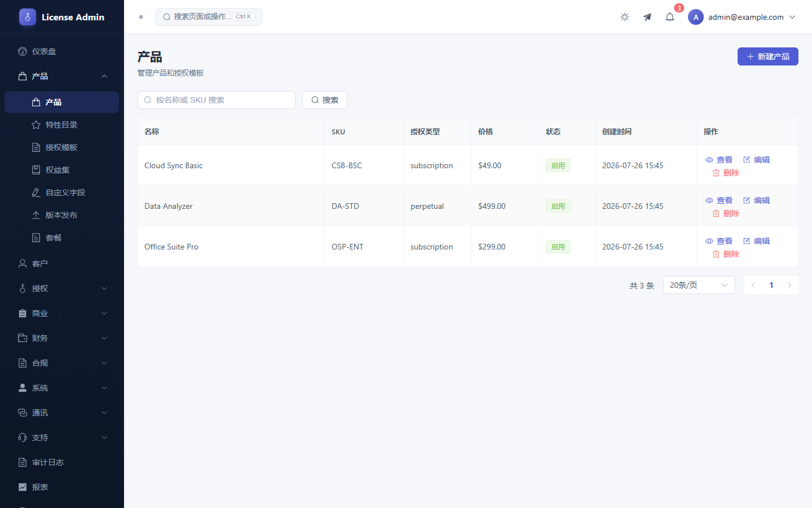
Task: Click the Data Analyzer name cell
Action: coord(231,206)
